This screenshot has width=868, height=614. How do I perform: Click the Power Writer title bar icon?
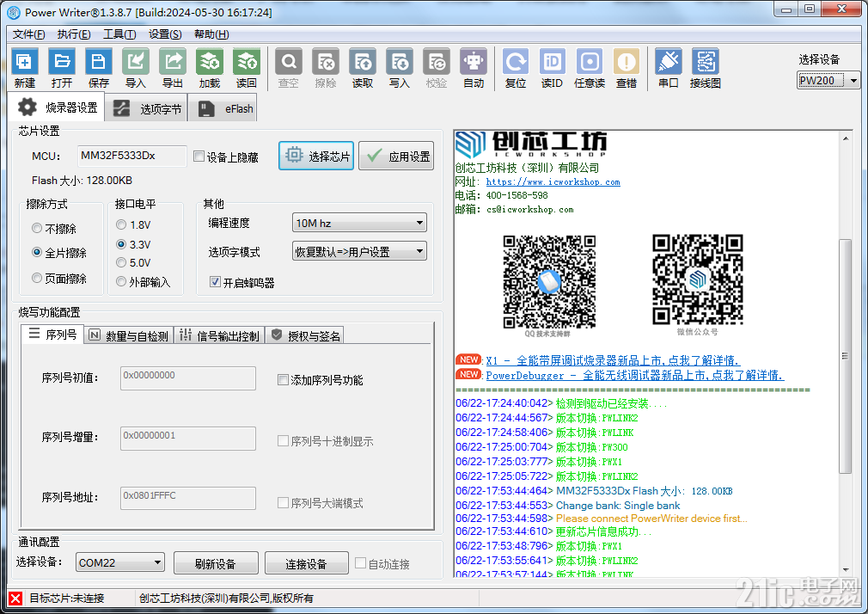click(13, 12)
